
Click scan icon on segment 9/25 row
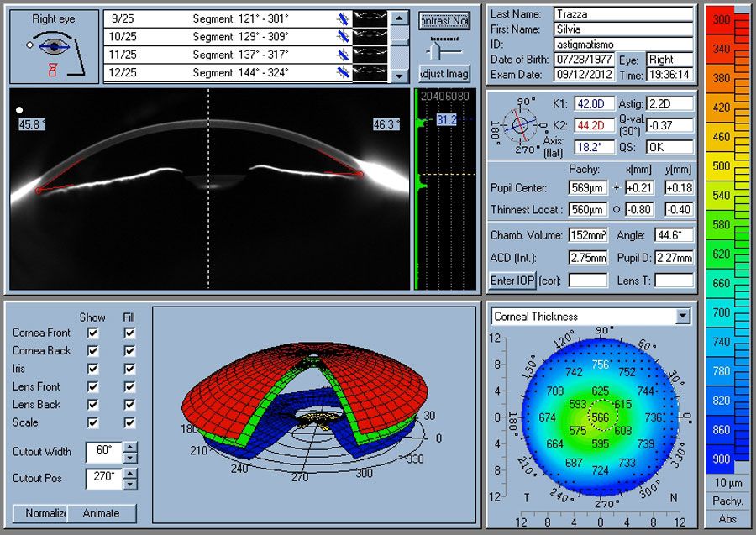pyautogui.click(x=341, y=18)
